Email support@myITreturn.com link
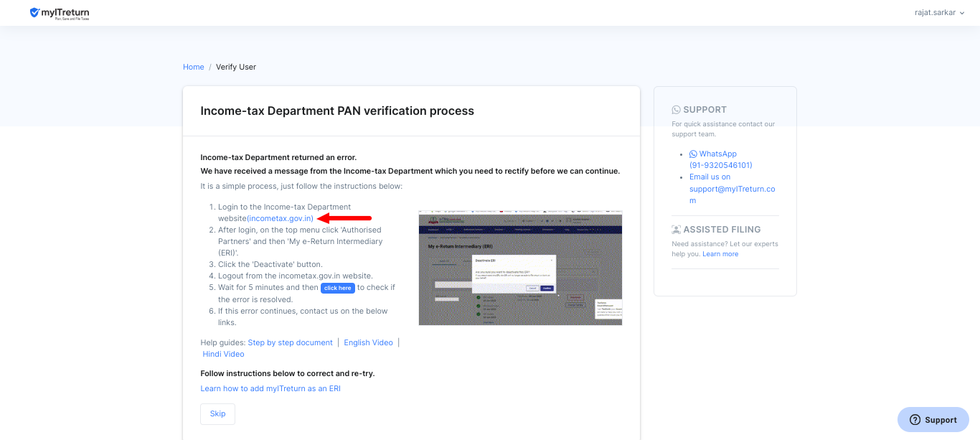This screenshot has height=440, width=980. (x=732, y=189)
